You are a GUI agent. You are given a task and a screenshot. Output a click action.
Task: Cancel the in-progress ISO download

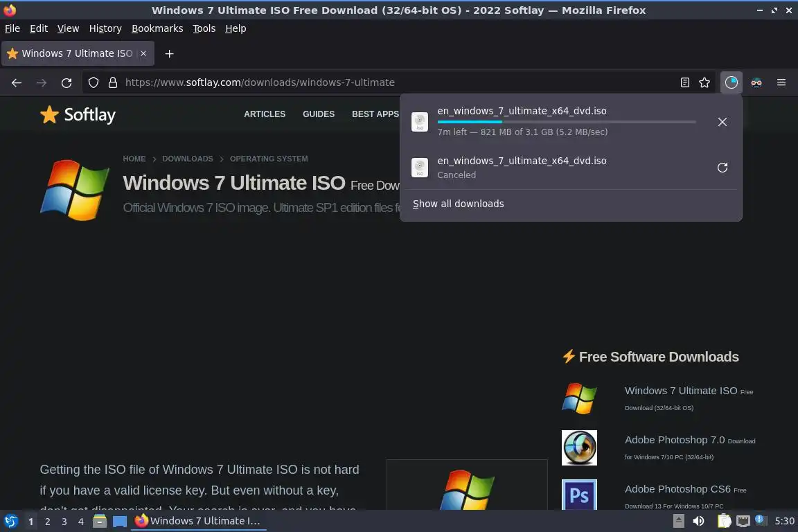click(722, 122)
